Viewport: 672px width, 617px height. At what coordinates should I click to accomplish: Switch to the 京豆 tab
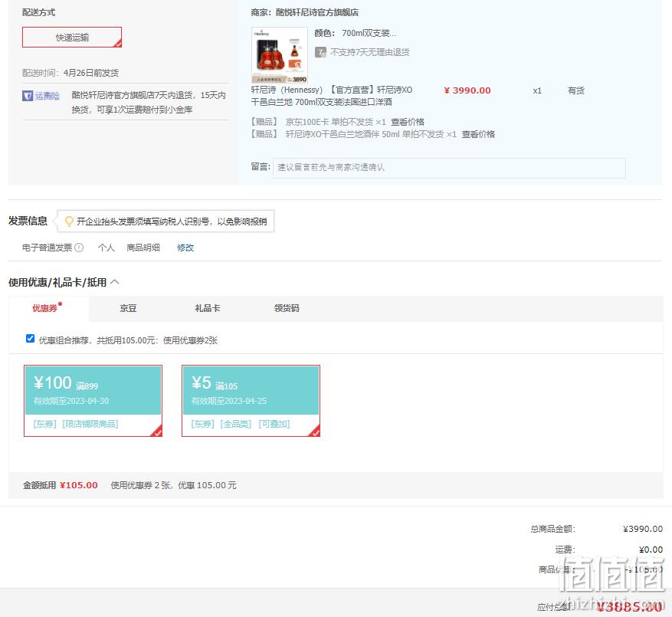point(128,308)
